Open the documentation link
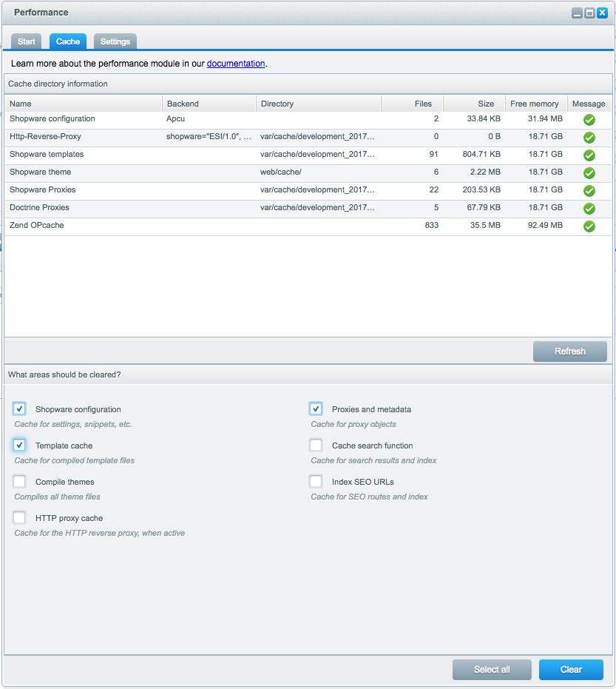Viewport: 616px width, 689px height. [x=235, y=64]
